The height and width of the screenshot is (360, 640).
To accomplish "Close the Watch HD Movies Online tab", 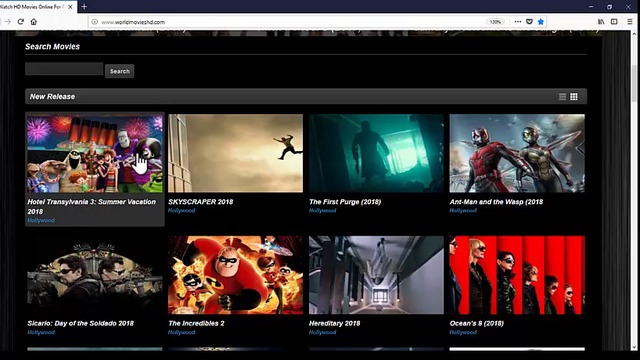I will click(x=70, y=7).
